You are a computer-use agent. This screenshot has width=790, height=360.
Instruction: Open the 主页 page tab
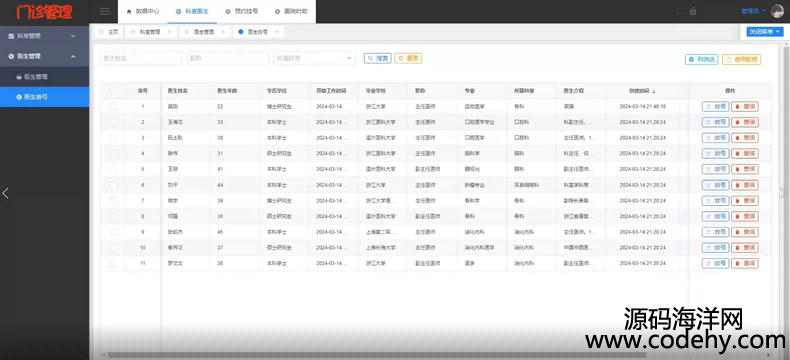pos(109,32)
